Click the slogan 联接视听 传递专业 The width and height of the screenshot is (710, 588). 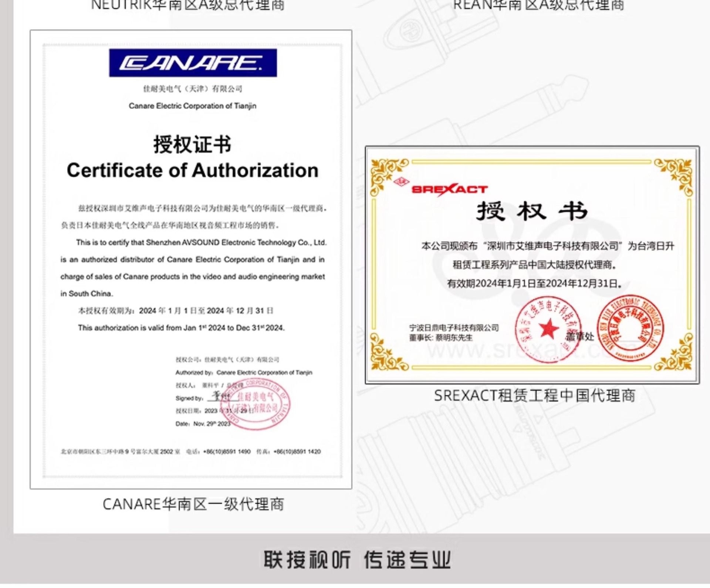pos(357,560)
